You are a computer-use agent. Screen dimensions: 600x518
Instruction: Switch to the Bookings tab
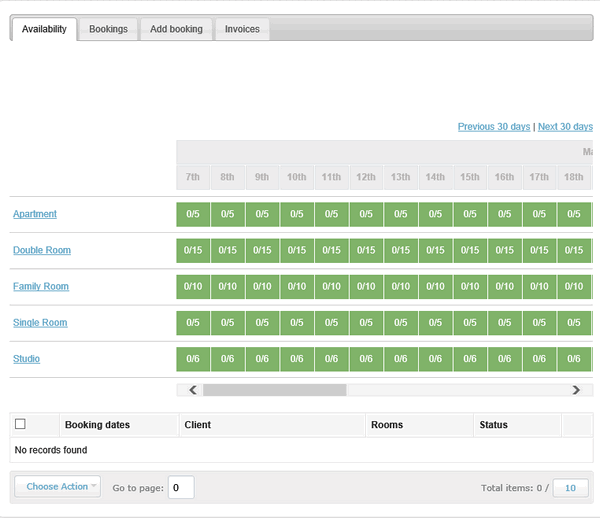pyautogui.click(x=108, y=29)
